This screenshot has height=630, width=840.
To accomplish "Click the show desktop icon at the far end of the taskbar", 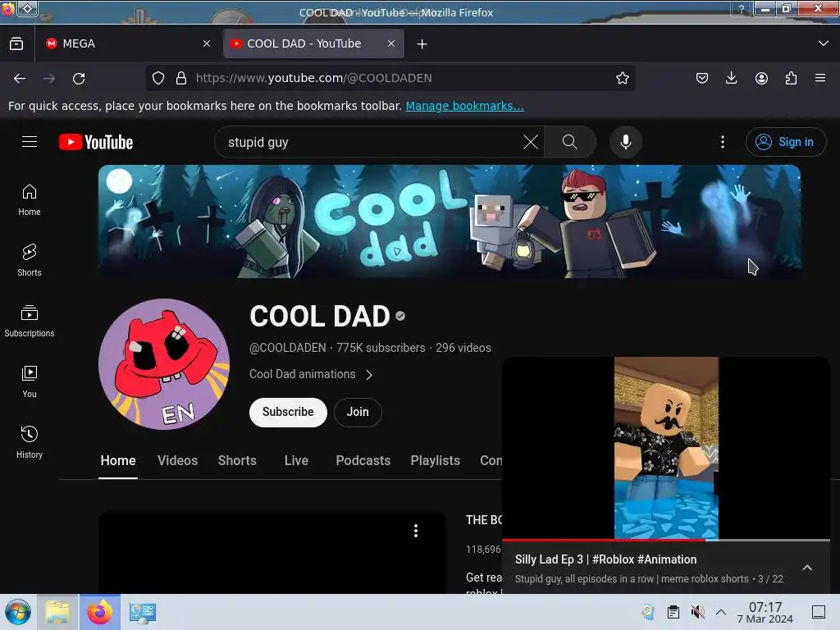I will pos(819,612).
